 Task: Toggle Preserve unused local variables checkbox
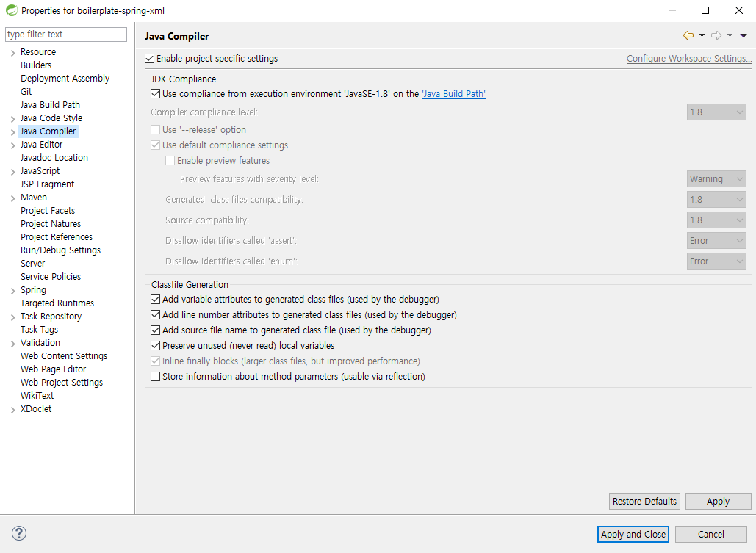tap(155, 346)
